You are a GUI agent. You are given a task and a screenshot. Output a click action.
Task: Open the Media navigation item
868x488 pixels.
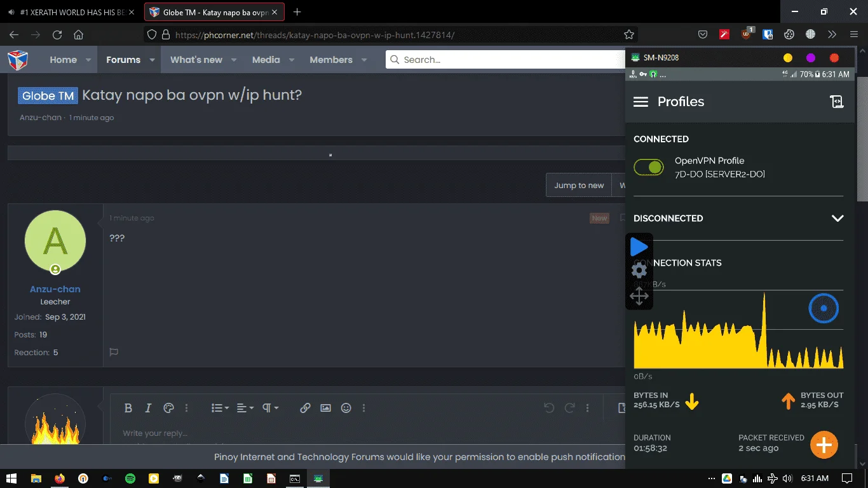(266, 60)
